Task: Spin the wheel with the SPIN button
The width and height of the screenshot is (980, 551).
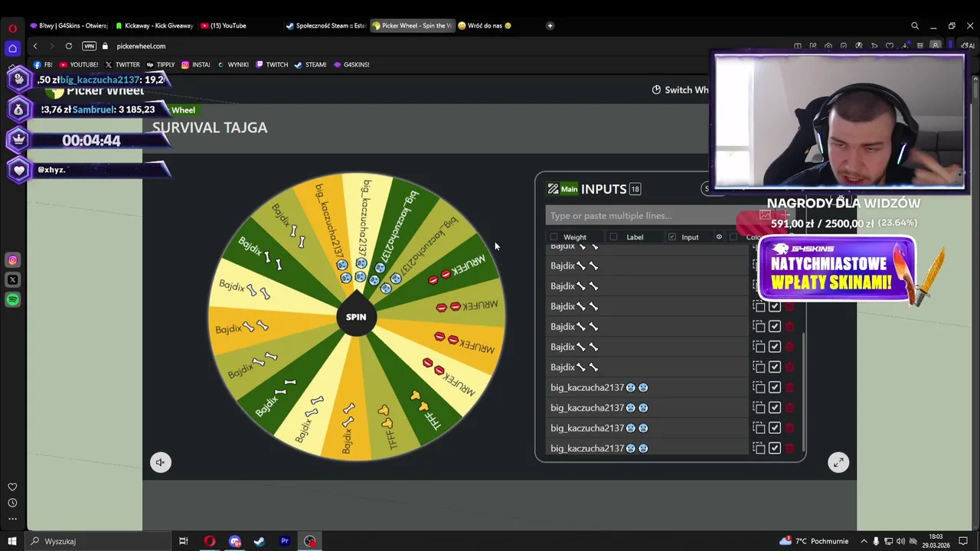Action: tap(356, 317)
